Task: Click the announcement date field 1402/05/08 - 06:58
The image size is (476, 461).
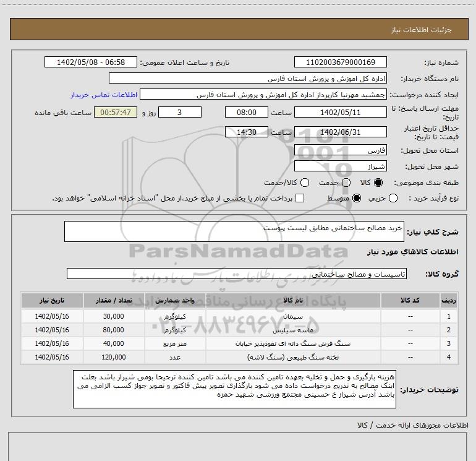Action: (x=91, y=62)
